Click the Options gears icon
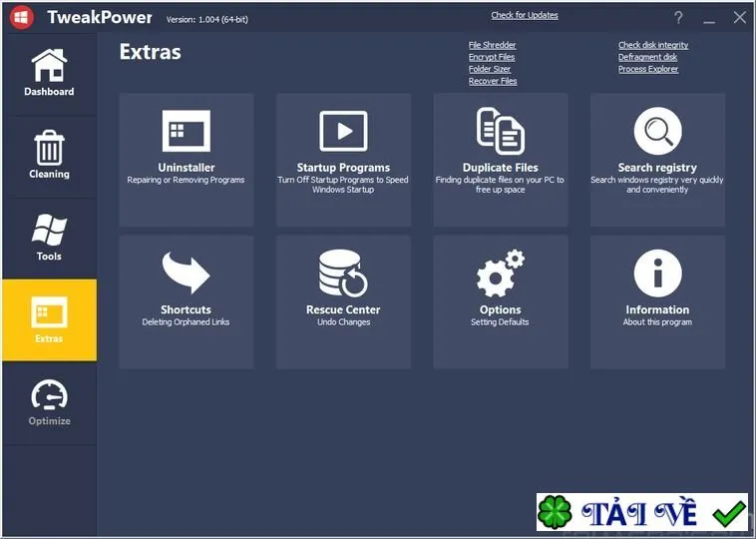This screenshot has height=539, width=756. pos(501,272)
